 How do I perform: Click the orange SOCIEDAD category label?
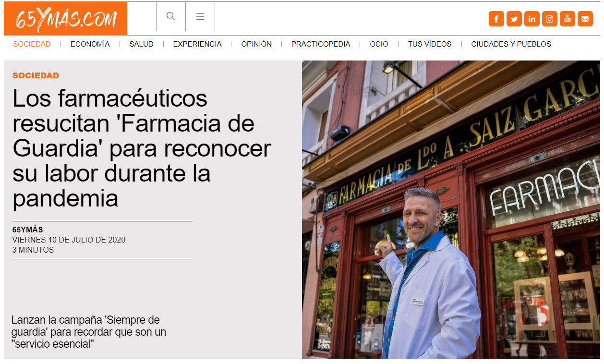coord(36,75)
